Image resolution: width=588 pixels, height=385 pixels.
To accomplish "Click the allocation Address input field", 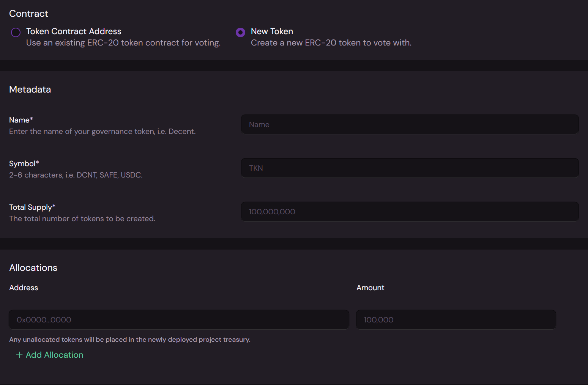I will [179, 320].
